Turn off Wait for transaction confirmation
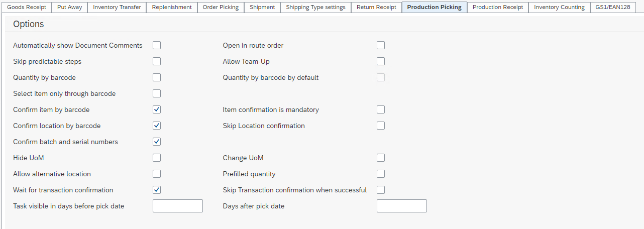644x229 pixels. [157, 190]
